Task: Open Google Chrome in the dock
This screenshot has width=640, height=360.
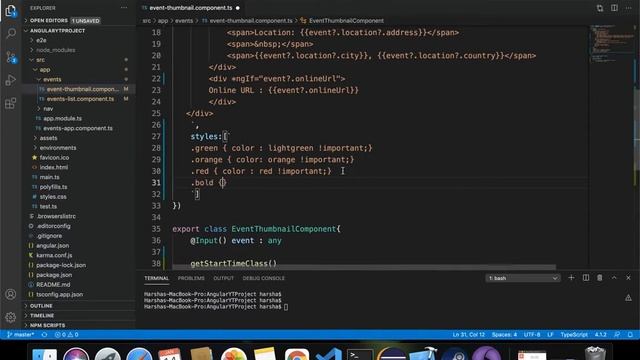Action: pos(297,354)
